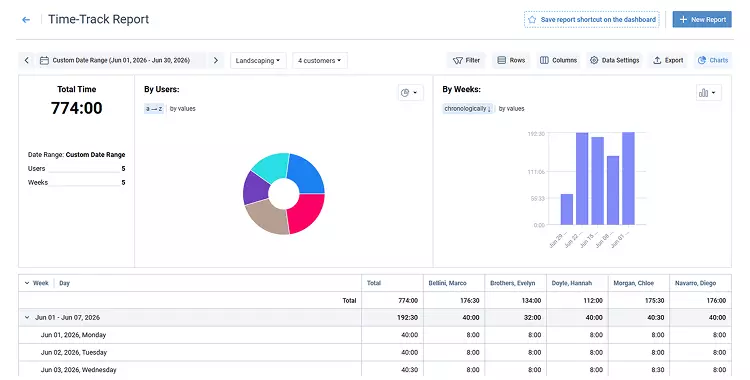The image size is (750, 380).
Task: Open the Columns settings
Action: pos(558,60)
